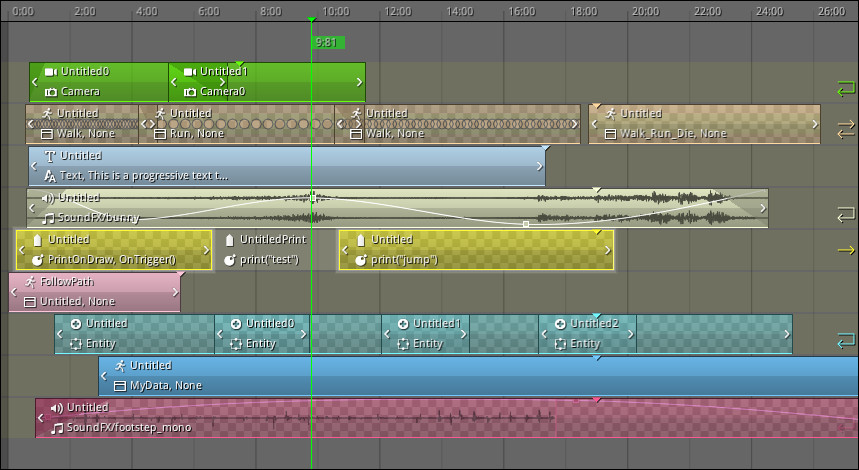Click left chevron of the footstep_mono clip

coord(41,418)
